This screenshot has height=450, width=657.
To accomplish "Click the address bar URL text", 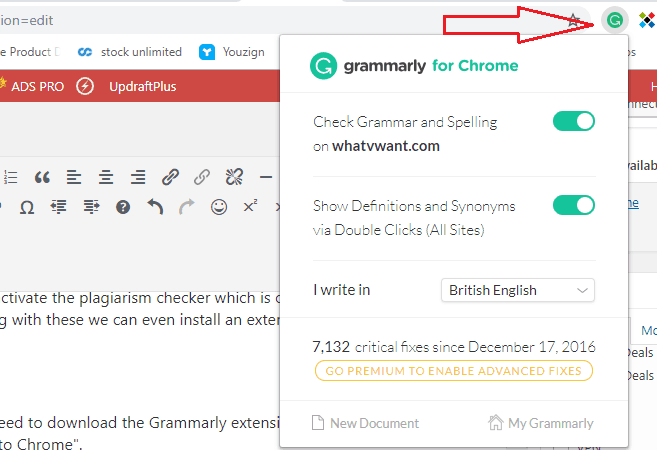I will coord(26,20).
